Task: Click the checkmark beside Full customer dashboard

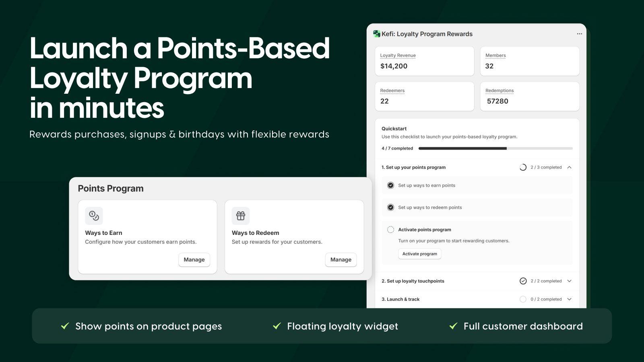Action: pyautogui.click(x=454, y=326)
